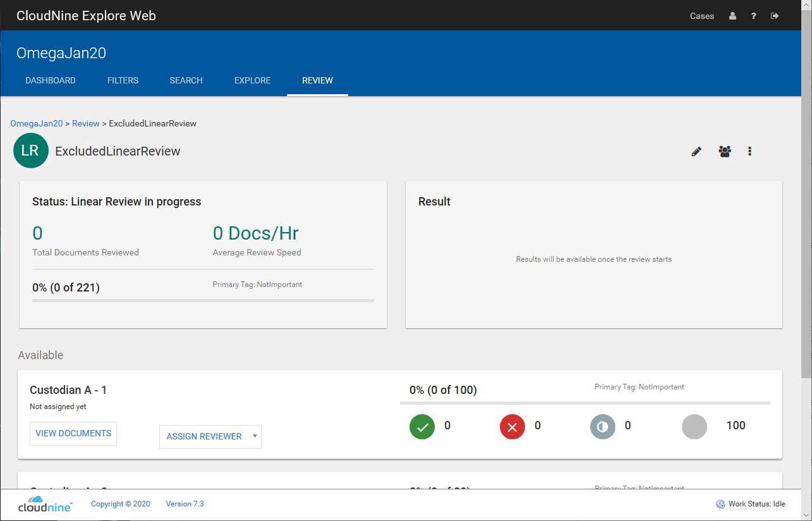
Task: Click the Custodian A - 1 batch title
Action: pos(68,390)
